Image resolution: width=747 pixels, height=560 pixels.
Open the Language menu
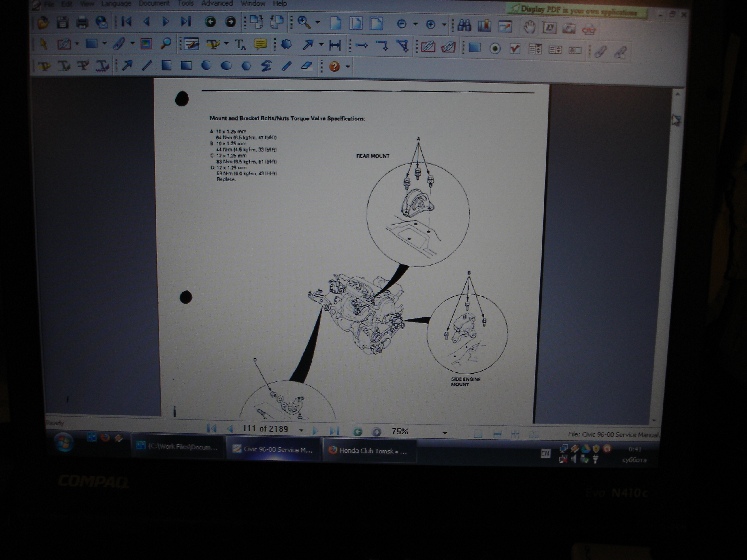click(116, 4)
